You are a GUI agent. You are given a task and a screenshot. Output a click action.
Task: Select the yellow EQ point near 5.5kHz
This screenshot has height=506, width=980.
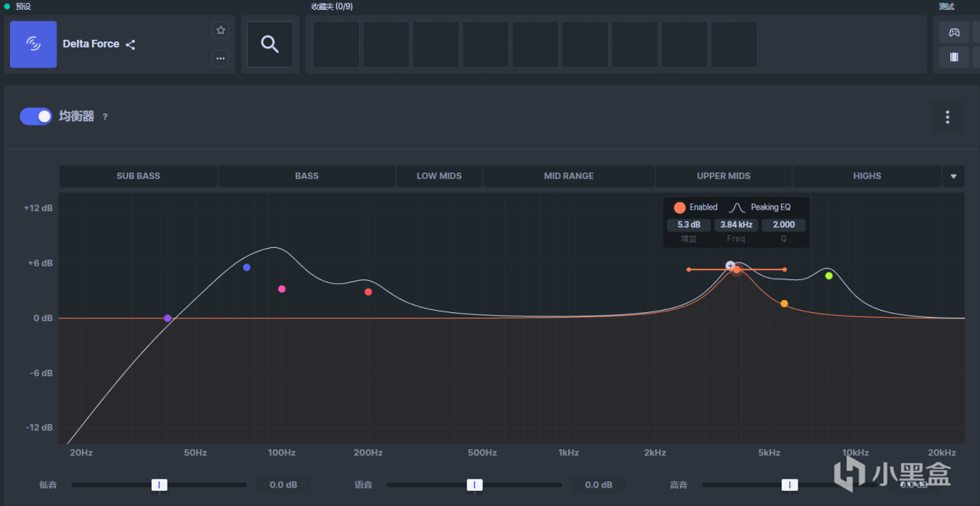pyautogui.click(x=784, y=304)
